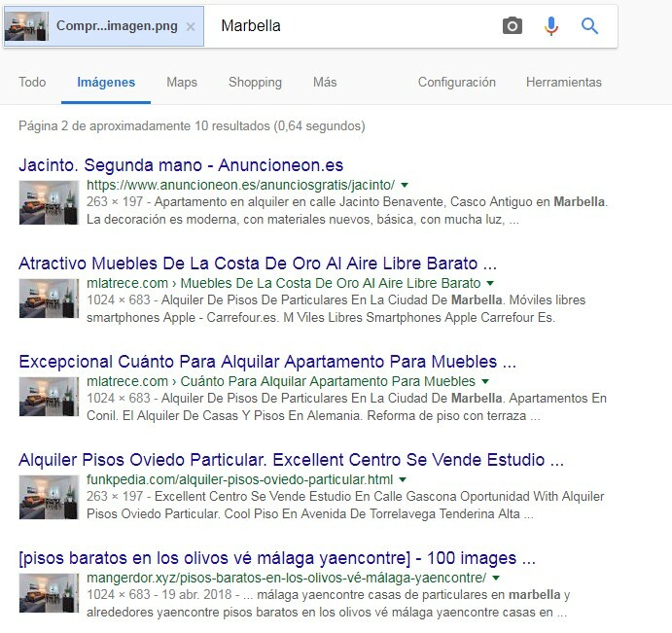The height and width of the screenshot is (633, 672).
Task: Click the blue magnifying glass search icon
Action: pyautogui.click(x=589, y=26)
